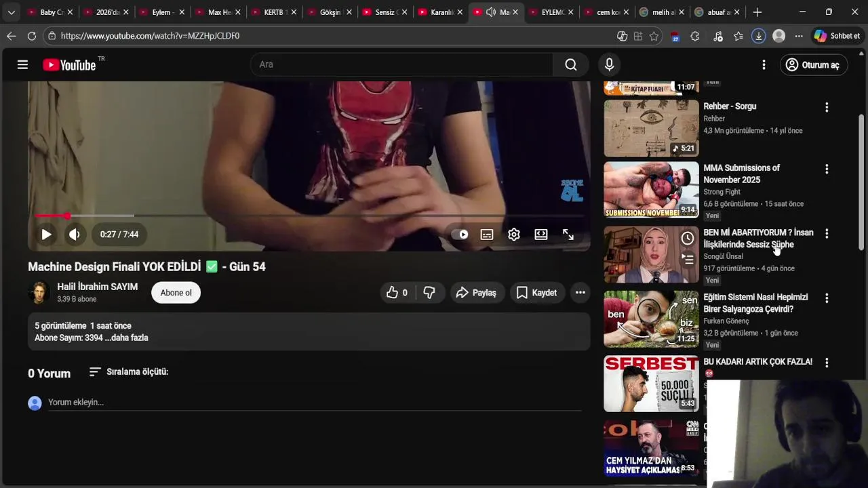The height and width of the screenshot is (488, 868).
Task: Sign in with Oturum aç
Action: pos(813,65)
